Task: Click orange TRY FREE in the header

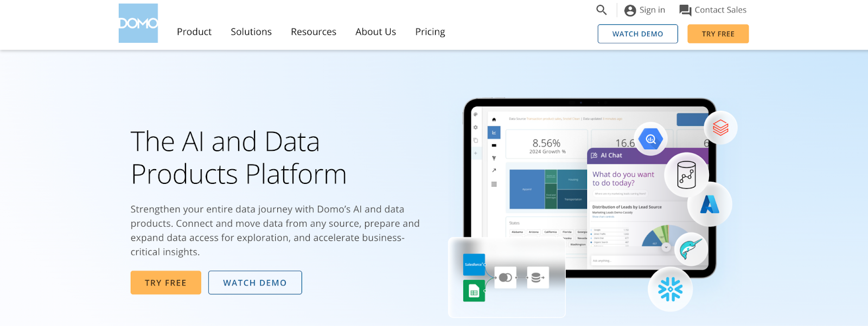Action: [718, 34]
